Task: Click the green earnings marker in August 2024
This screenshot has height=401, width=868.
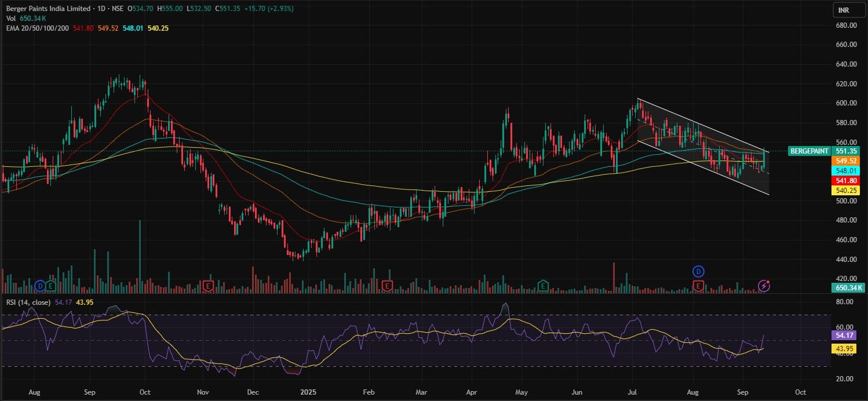Action: 51,286
